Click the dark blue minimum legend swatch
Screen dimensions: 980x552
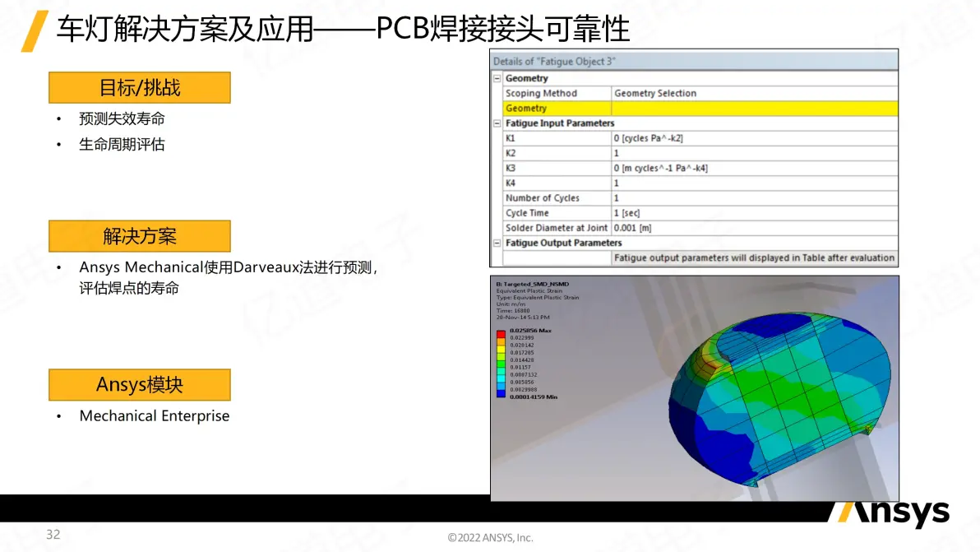tap(501, 393)
